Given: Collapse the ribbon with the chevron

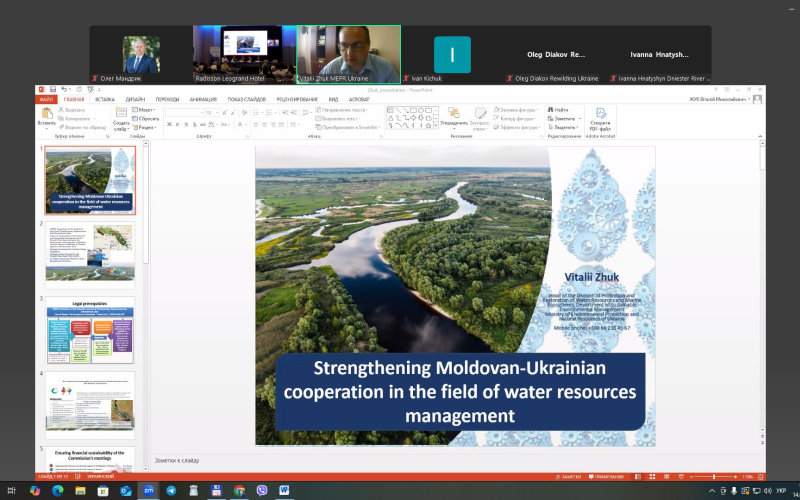Looking at the screenshot, I should click(760, 136).
